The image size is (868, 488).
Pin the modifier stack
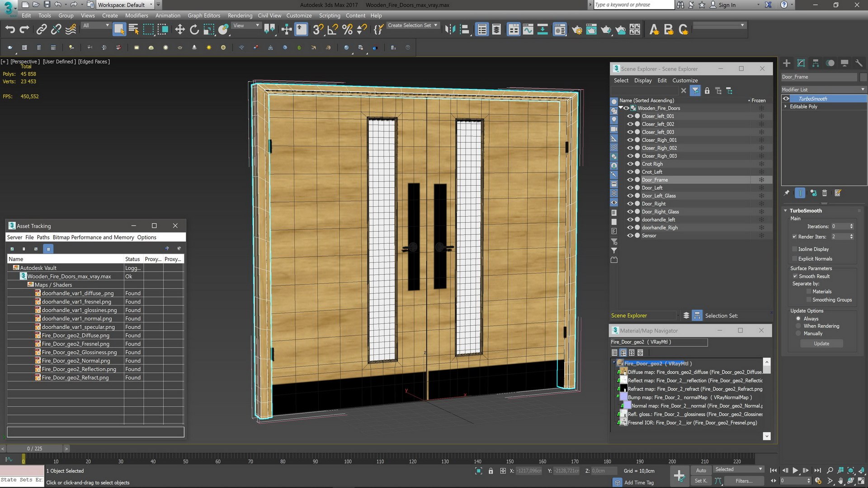(x=787, y=193)
